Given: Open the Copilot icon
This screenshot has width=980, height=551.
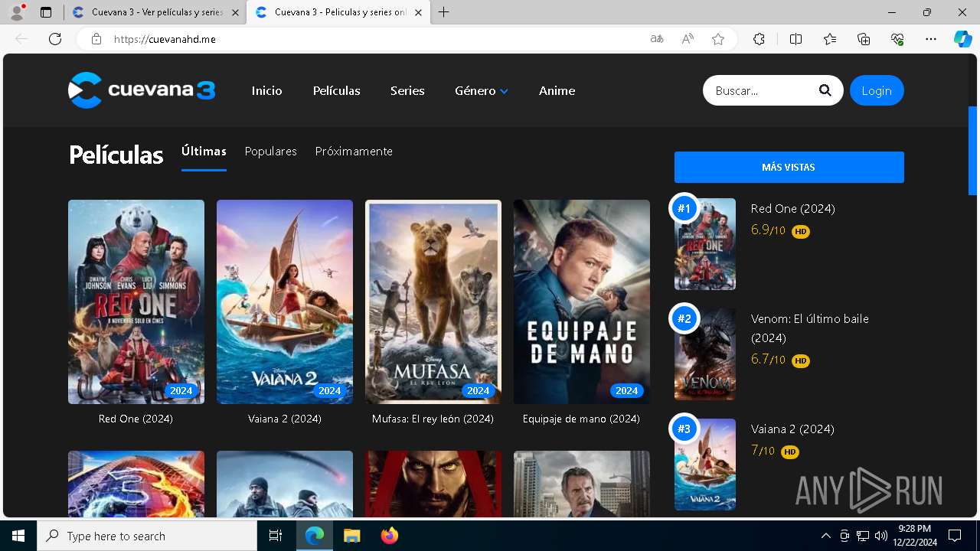Looking at the screenshot, I should (x=962, y=39).
